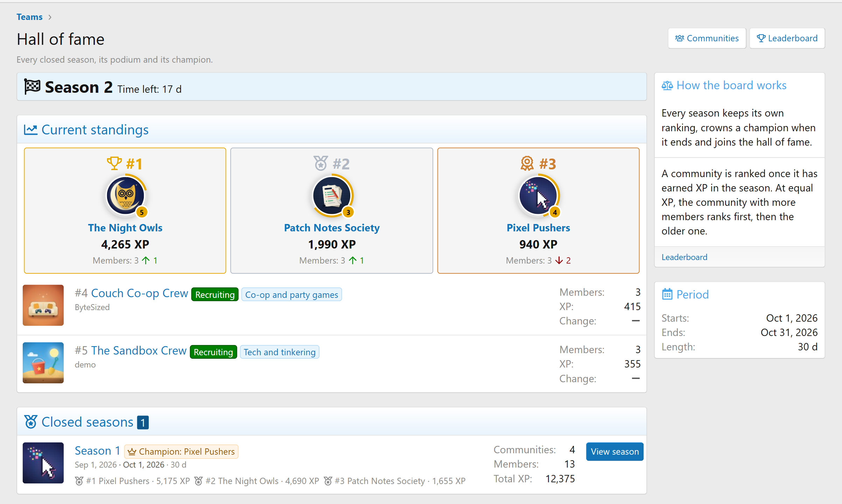Click the Recruiting badge on Couch Co-op Crew

(x=215, y=295)
